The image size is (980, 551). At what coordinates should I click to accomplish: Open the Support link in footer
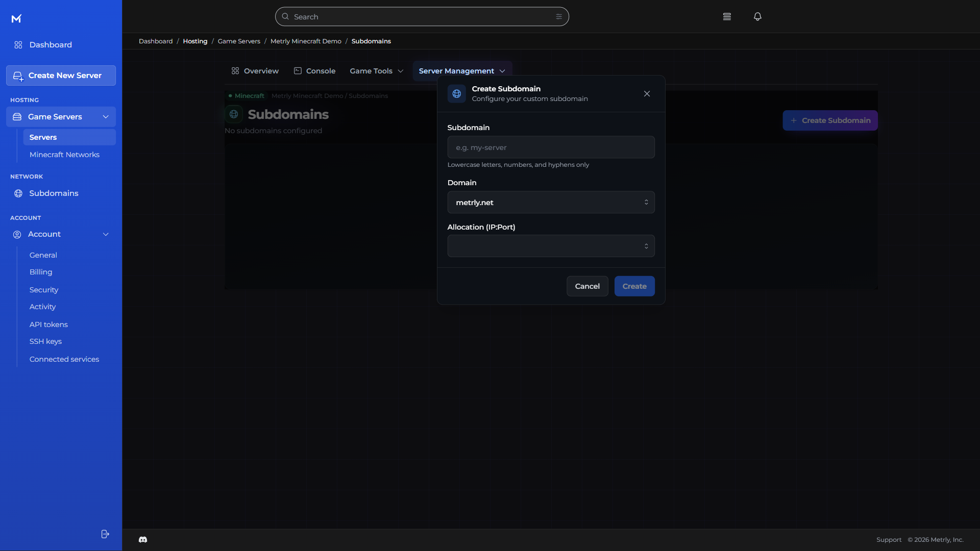click(889, 540)
